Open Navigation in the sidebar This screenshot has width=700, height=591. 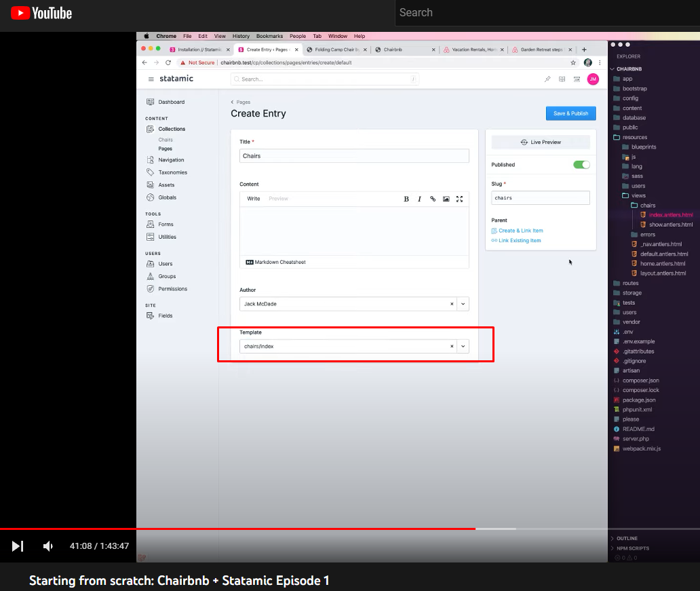click(165, 160)
